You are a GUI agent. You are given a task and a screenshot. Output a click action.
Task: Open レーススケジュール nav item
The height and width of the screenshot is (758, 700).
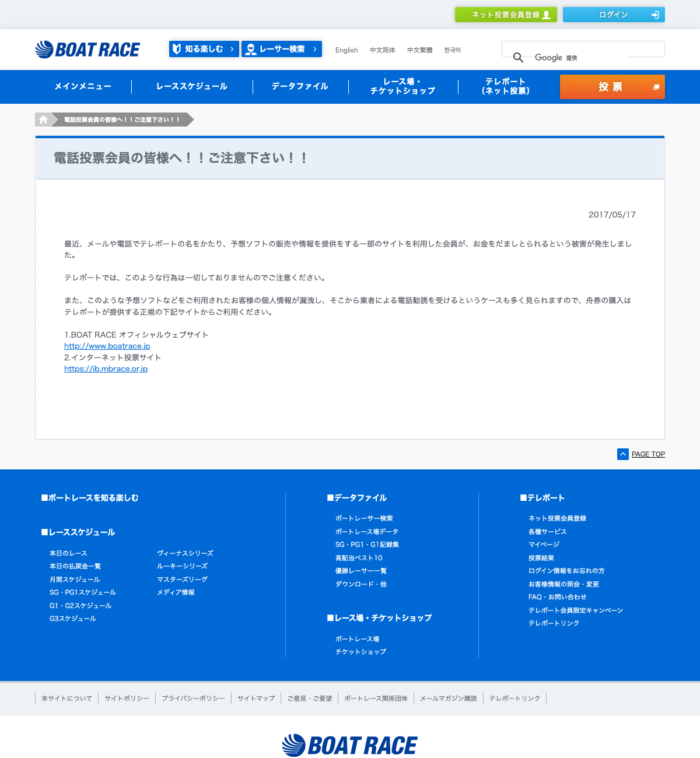tap(192, 86)
